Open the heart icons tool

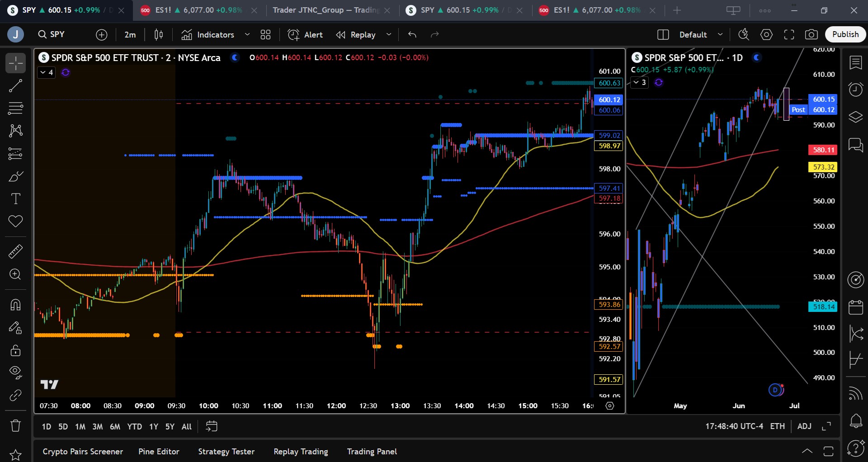pos(15,222)
